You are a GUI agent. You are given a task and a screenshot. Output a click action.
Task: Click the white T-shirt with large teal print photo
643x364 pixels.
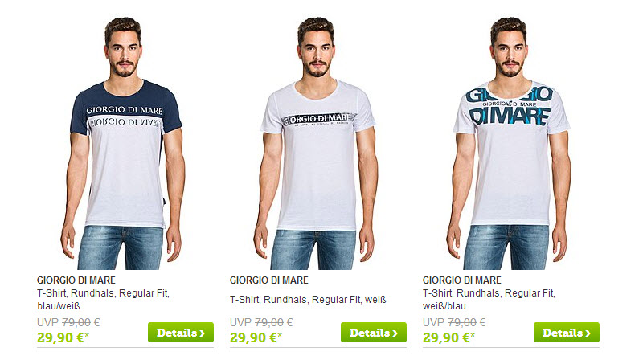tap(510, 144)
